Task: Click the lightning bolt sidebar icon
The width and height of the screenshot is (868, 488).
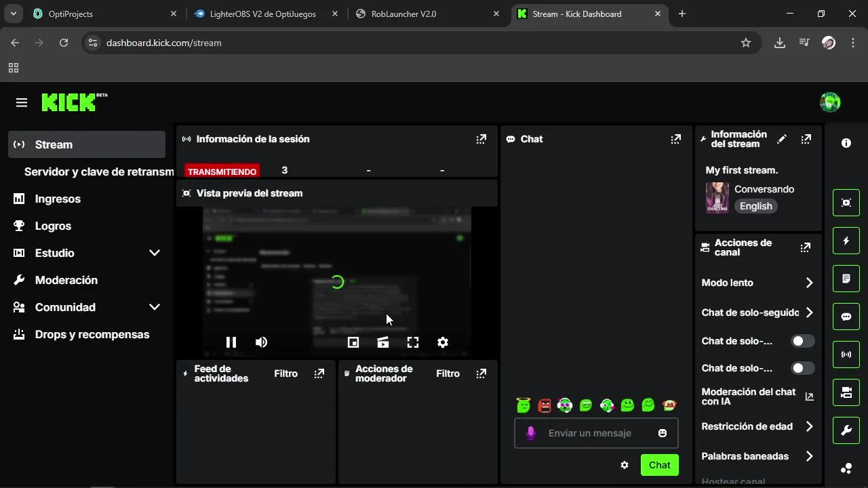Action: (x=846, y=241)
